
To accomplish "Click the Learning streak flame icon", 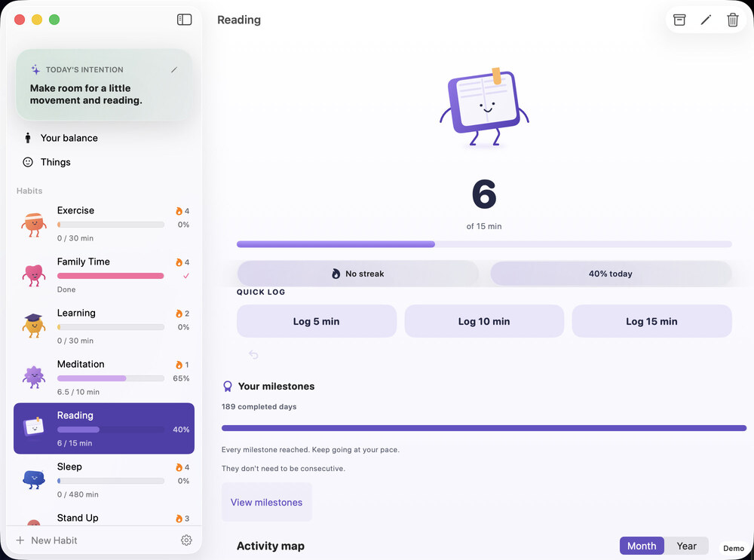I will click(x=179, y=314).
